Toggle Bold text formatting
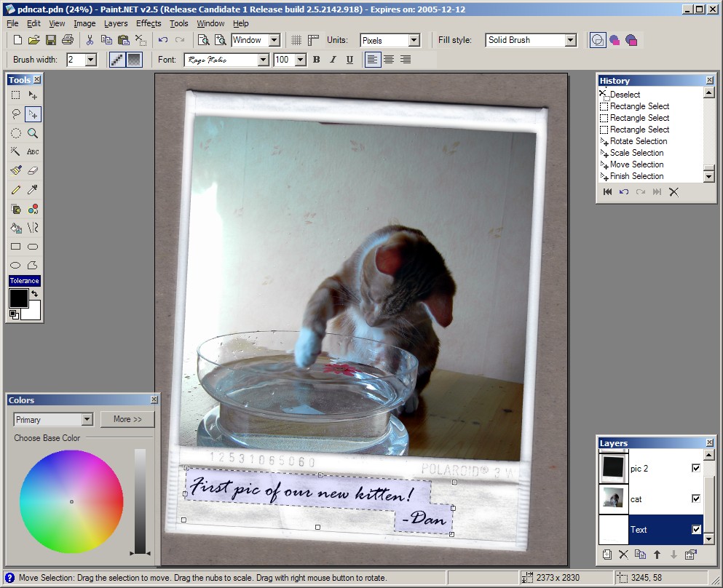The image size is (723, 588). point(316,60)
